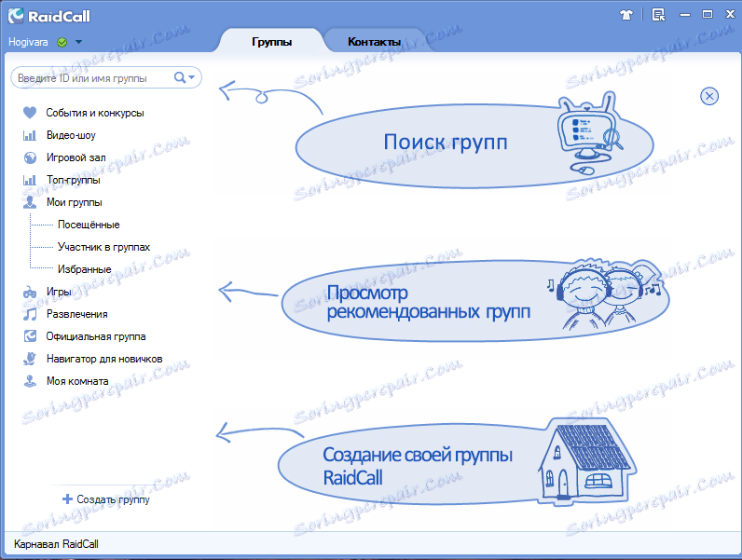This screenshot has width=742, height=560.
Task: Click the Поиск групп hint bubble
Action: (474, 145)
